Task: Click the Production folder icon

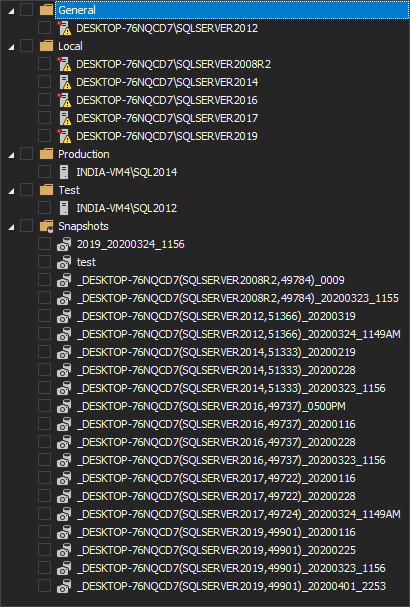Action: (x=46, y=154)
